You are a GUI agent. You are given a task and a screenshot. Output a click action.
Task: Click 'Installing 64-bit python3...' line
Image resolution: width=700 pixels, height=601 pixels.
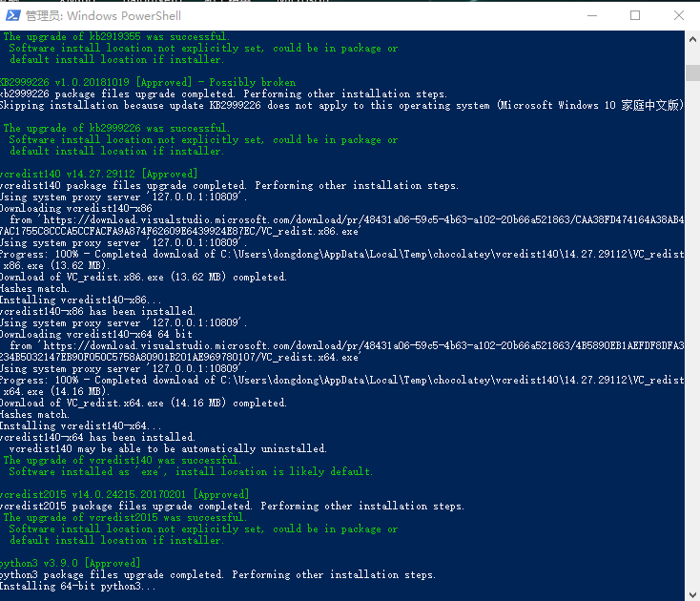[x=78, y=586]
